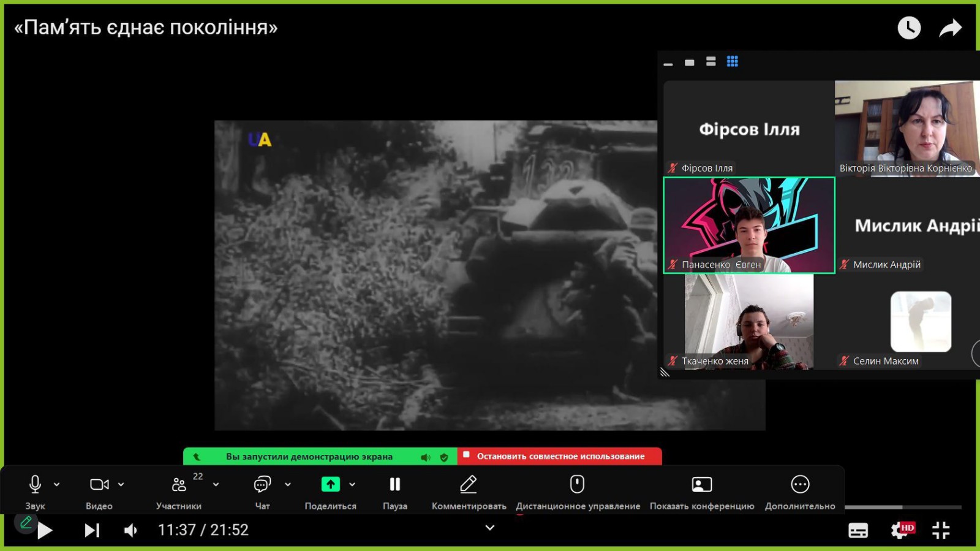Click the muted mic icon beside Селин Максим
Viewport: 980px width, 551px height.
coord(845,361)
